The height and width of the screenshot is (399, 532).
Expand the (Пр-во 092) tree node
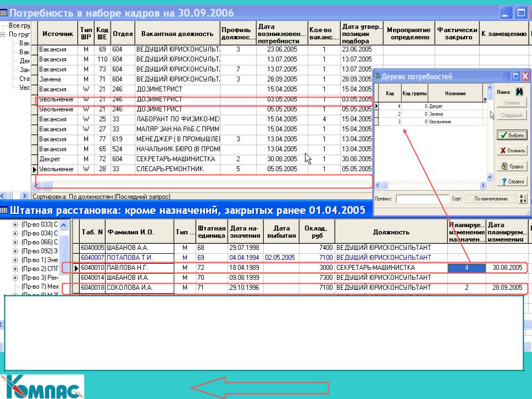click(x=15, y=251)
